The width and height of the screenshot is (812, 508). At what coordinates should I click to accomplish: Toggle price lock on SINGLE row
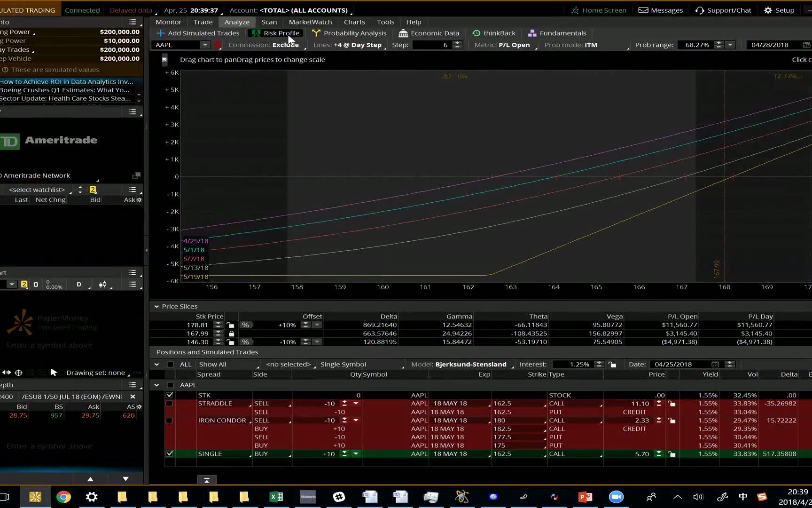[x=671, y=454]
